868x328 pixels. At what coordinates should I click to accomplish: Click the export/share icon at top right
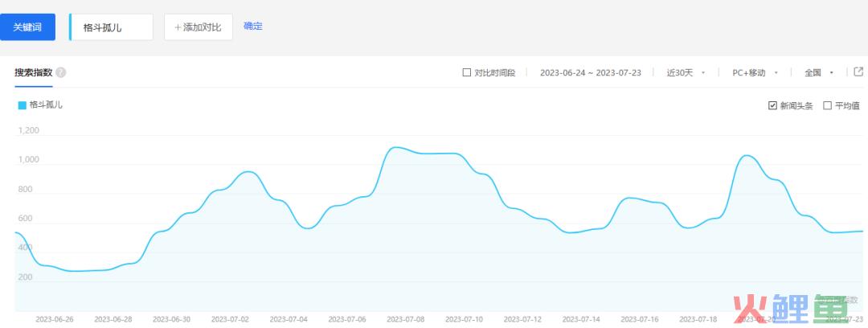pyautogui.click(x=858, y=72)
